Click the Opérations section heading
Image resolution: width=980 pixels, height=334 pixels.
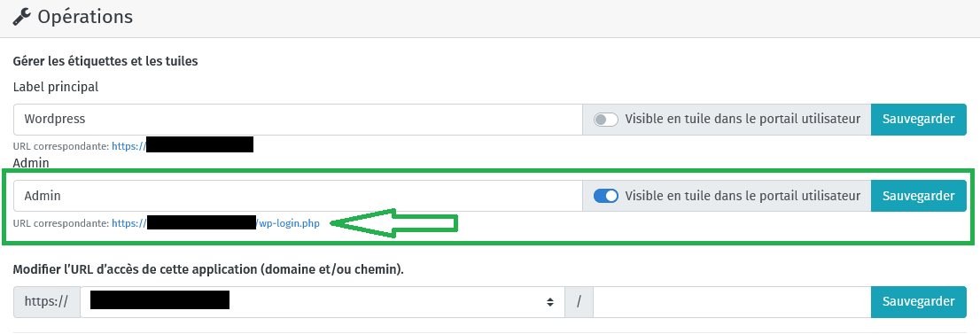[85, 17]
